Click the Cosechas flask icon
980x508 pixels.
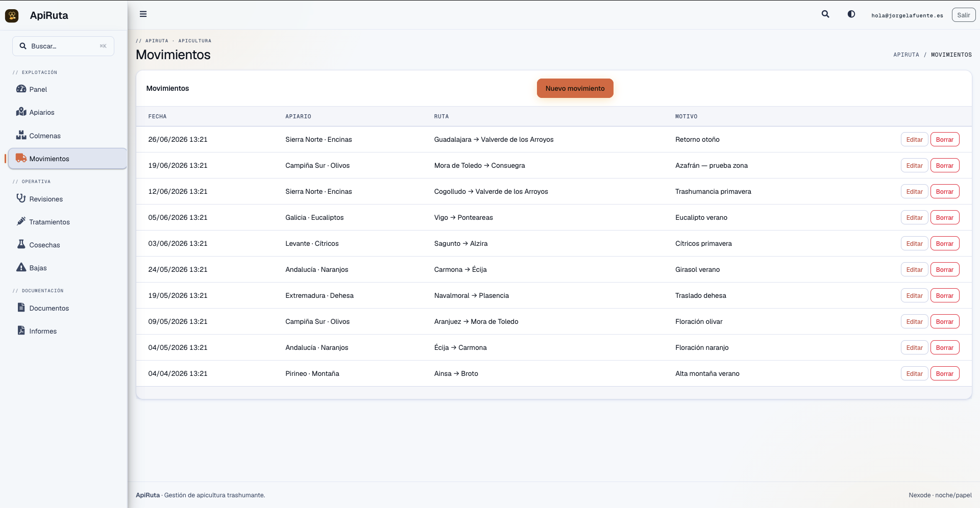point(21,244)
